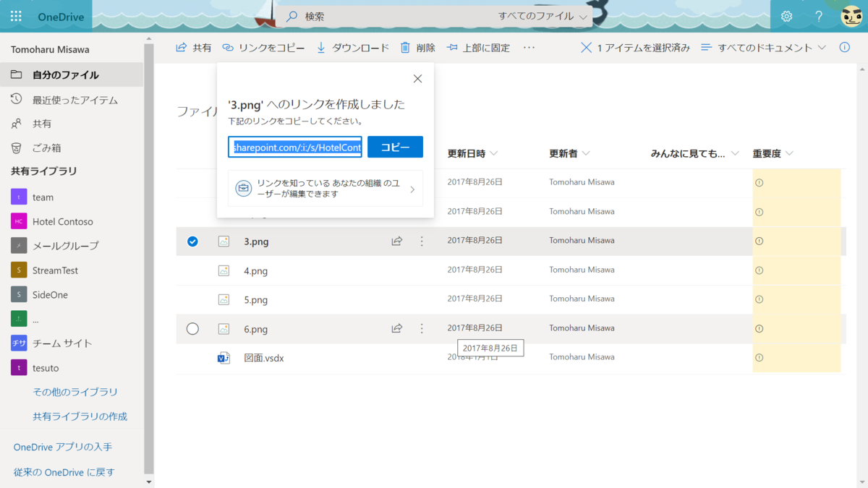Open the 更新者 column menu

click(x=570, y=153)
